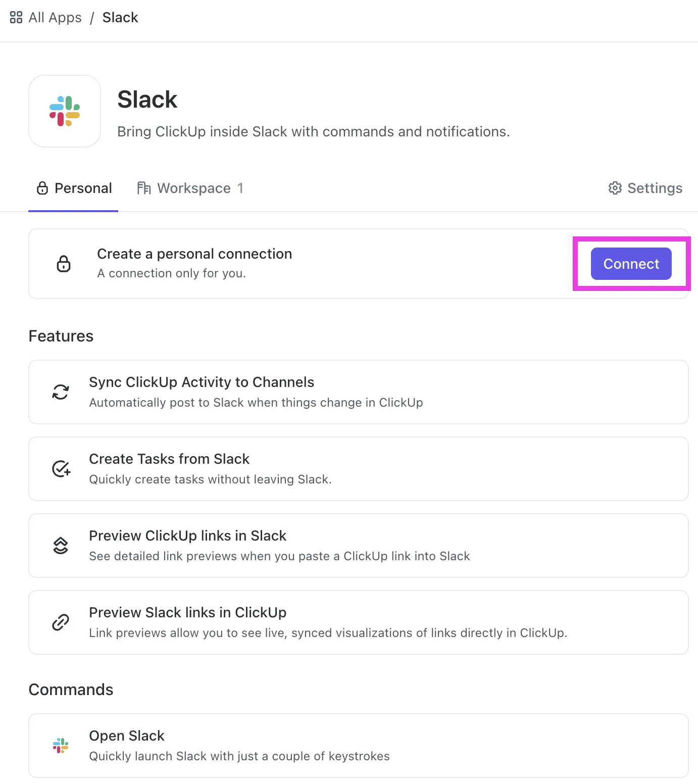Click the Slack page title

point(147,100)
